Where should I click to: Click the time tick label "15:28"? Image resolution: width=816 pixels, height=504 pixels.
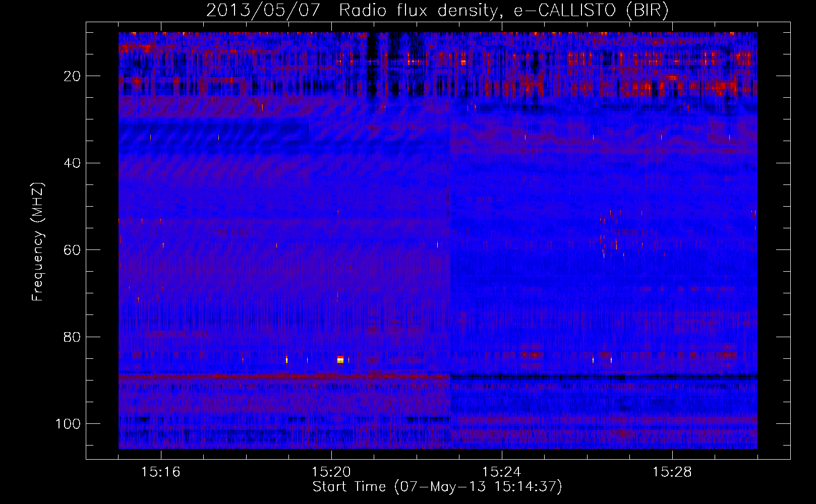pyautogui.click(x=672, y=472)
